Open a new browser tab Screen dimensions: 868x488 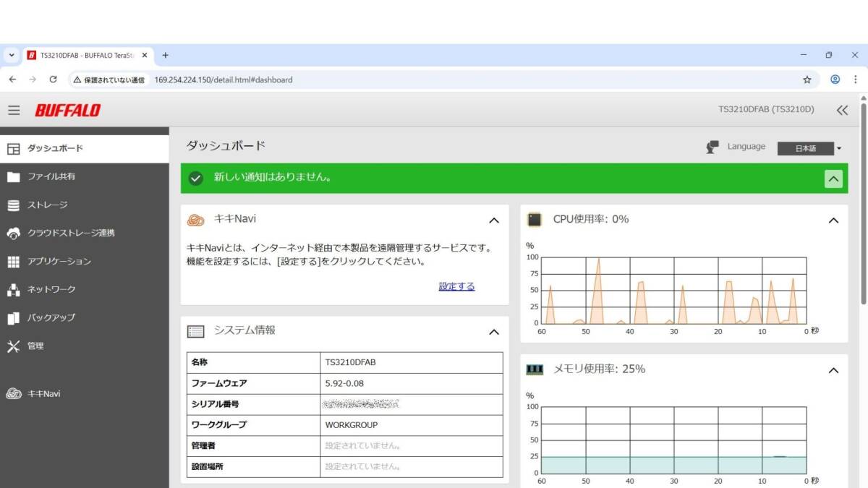click(165, 55)
